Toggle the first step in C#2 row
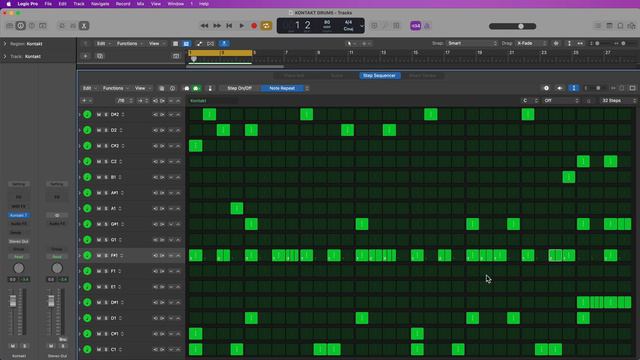The width and height of the screenshot is (640, 360). click(x=196, y=146)
